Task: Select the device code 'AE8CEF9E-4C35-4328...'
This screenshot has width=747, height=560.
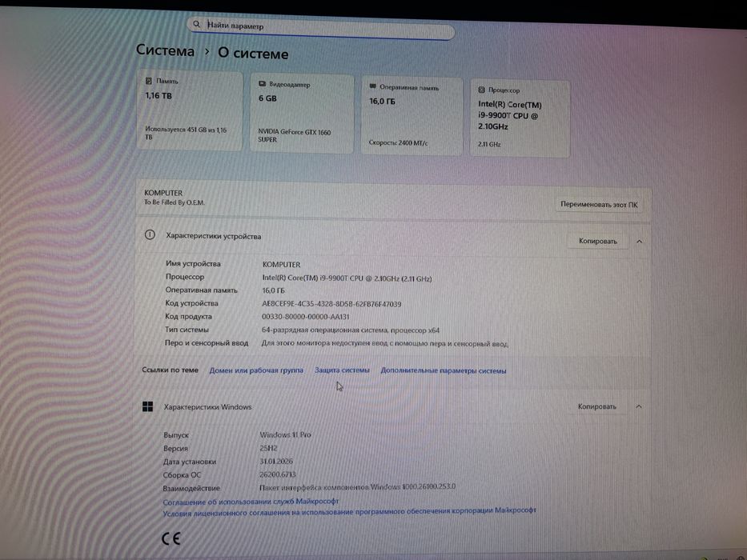Action: tap(331, 304)
